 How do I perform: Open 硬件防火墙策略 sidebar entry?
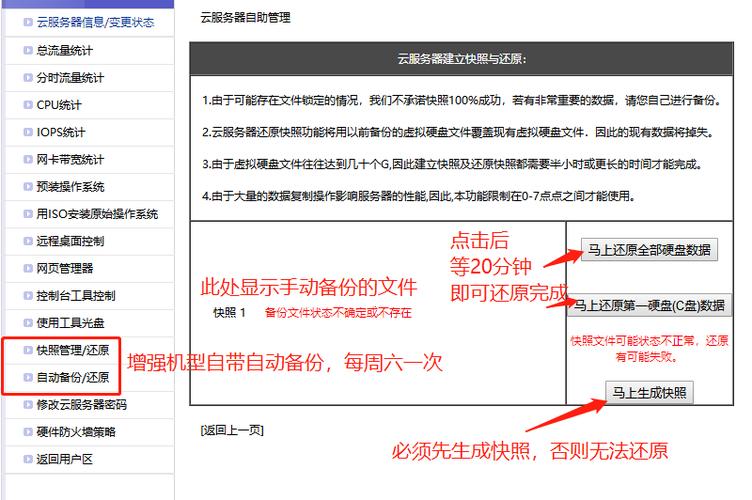76,432
